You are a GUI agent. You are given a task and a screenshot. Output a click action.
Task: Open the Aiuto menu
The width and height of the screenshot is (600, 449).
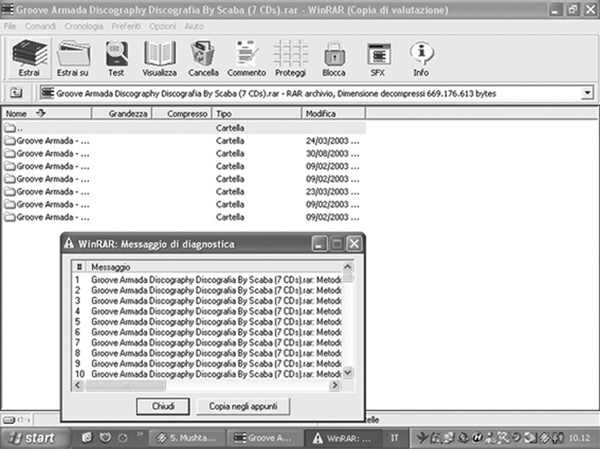pos(194,26)
